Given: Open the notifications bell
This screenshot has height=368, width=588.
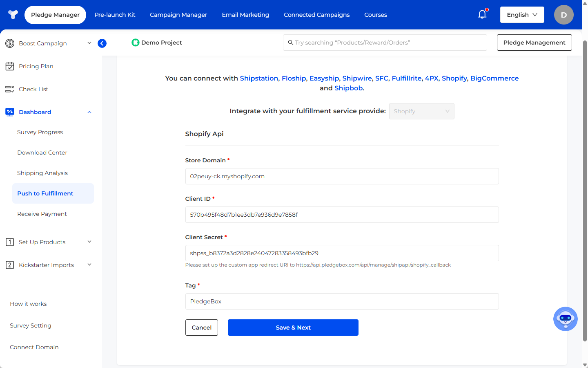Looking at the screenshot, I should pyautogui.click(x=482, y=15).
